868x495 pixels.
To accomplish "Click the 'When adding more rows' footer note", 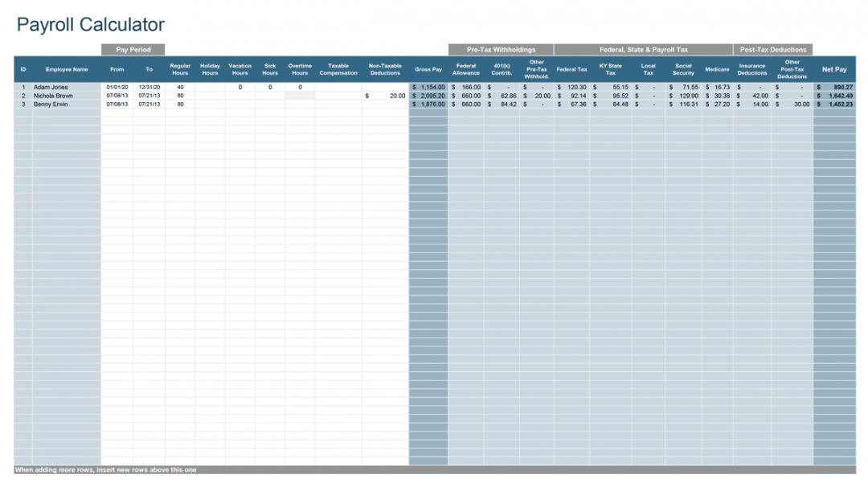I will (105, 470).
